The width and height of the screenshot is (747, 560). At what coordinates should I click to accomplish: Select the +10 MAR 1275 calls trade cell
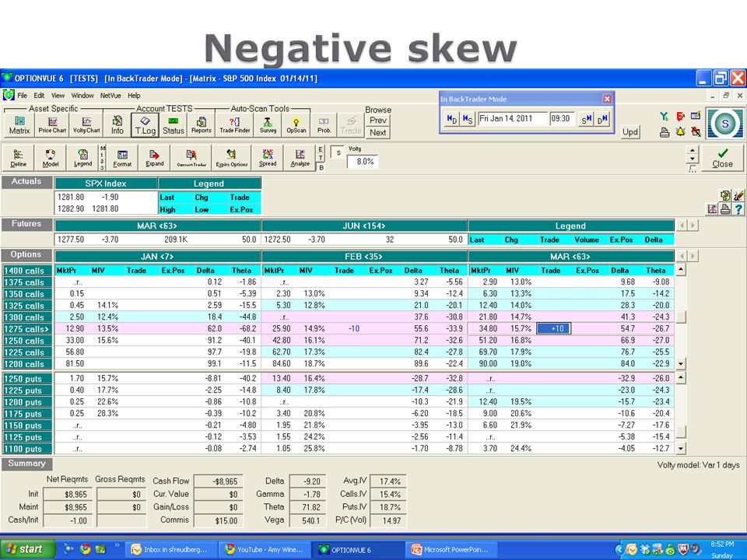(553, 328)
